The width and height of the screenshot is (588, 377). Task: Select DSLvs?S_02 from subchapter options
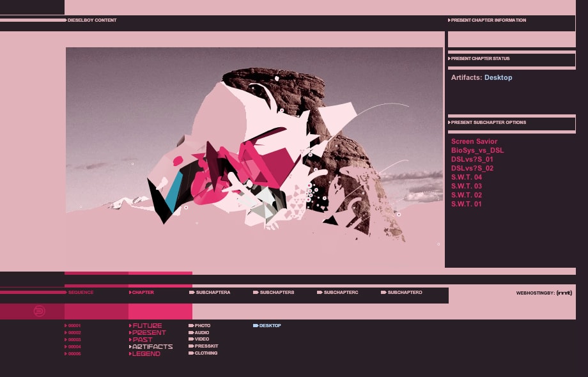pyautogui.click(x=472, y=168)
